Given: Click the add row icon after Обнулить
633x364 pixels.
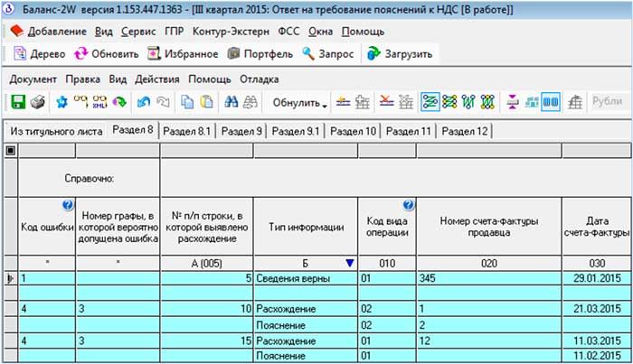Looking at the screenshot, I should point(343,102).
